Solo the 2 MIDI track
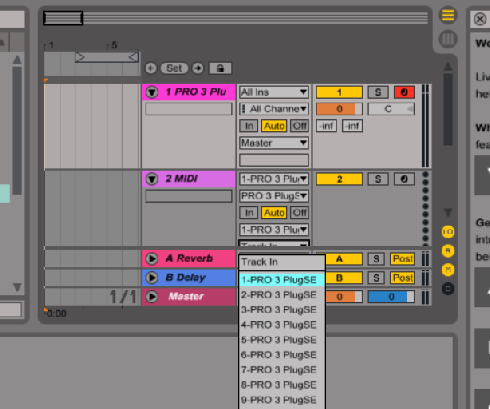Screen dimensions: 490x409 click(x=378, y=179)
